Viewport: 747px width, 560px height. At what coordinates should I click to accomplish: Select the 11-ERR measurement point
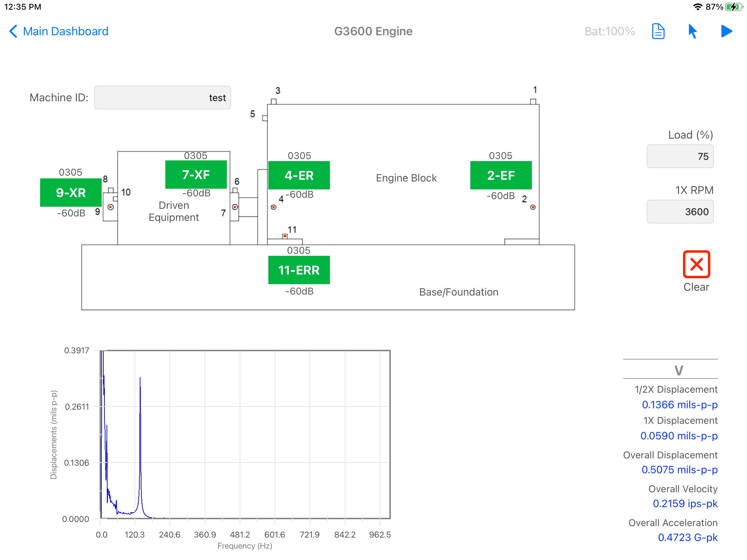pos(299,270)
